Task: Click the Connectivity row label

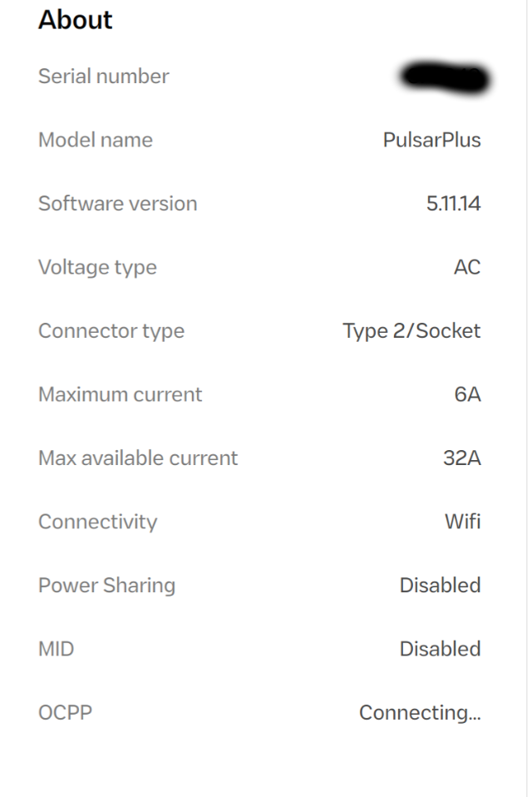Action: (97, 522)
